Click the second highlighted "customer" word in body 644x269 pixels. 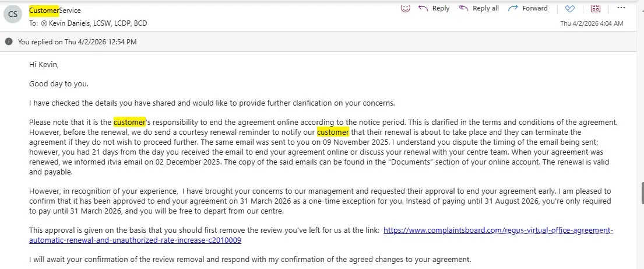[x=333, y=132]
